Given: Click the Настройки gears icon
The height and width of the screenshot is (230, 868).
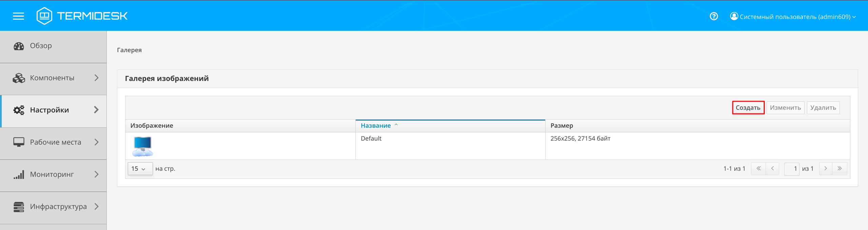Looking at the screenshot, I should click(x=19, y=110).
